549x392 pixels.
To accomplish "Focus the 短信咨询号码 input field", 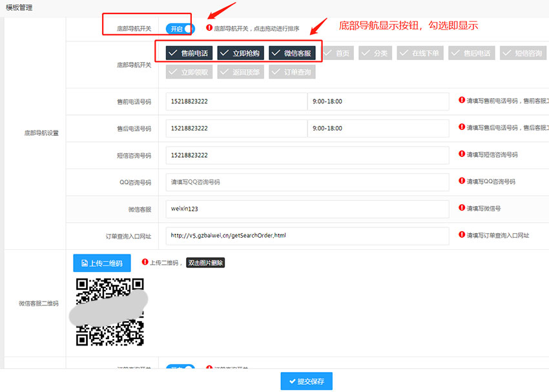I will click(x=307, y=156).
